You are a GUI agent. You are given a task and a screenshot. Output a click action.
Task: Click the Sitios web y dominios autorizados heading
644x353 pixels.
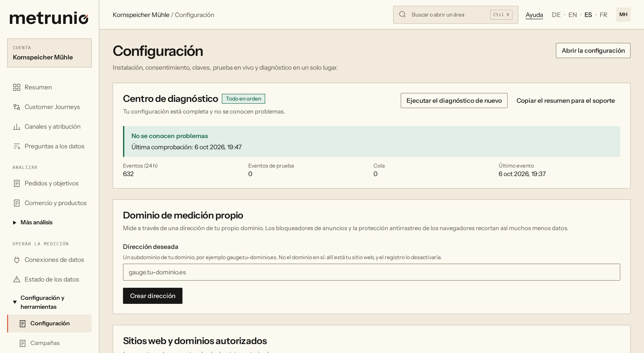195,341
